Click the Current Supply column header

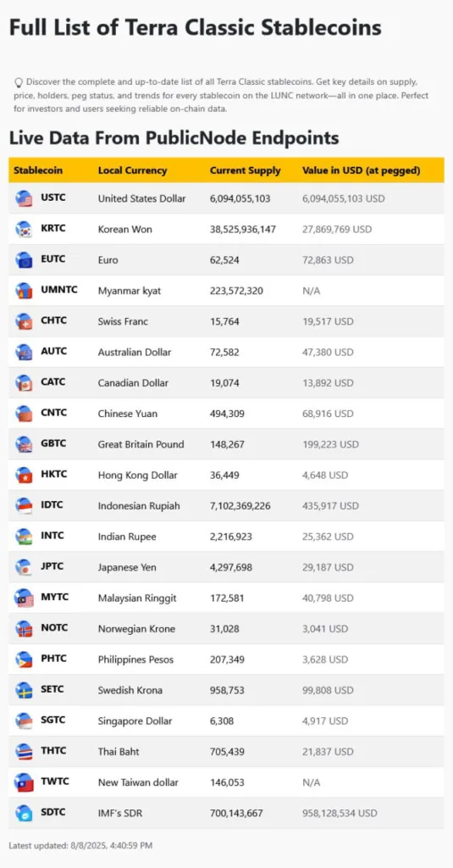point(245,170)
